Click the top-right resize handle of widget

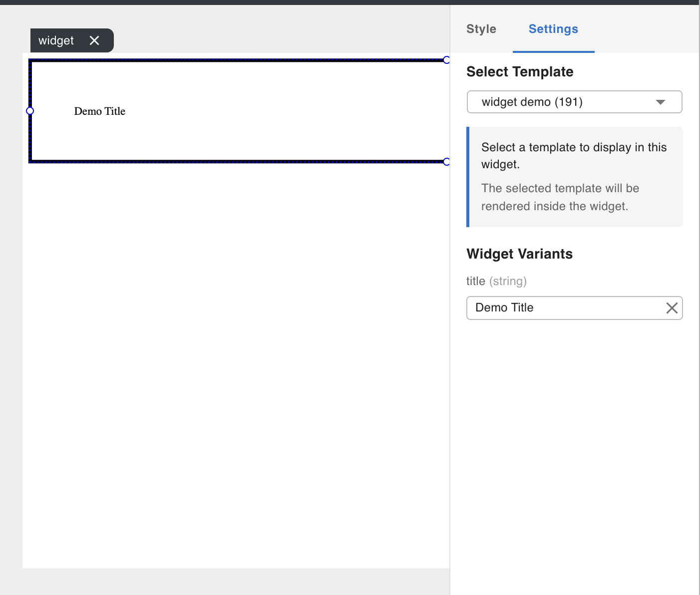pyautogui.click(x=446, y=60)
